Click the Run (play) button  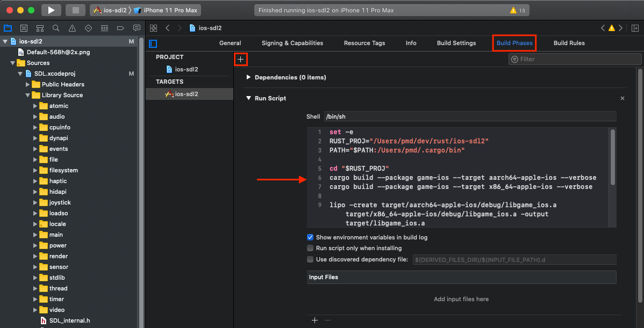51,10
